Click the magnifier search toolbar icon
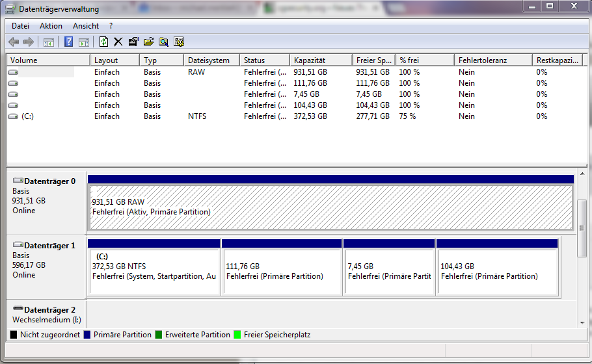The height and width of the screenshot is (364, 592). [163, 42]
